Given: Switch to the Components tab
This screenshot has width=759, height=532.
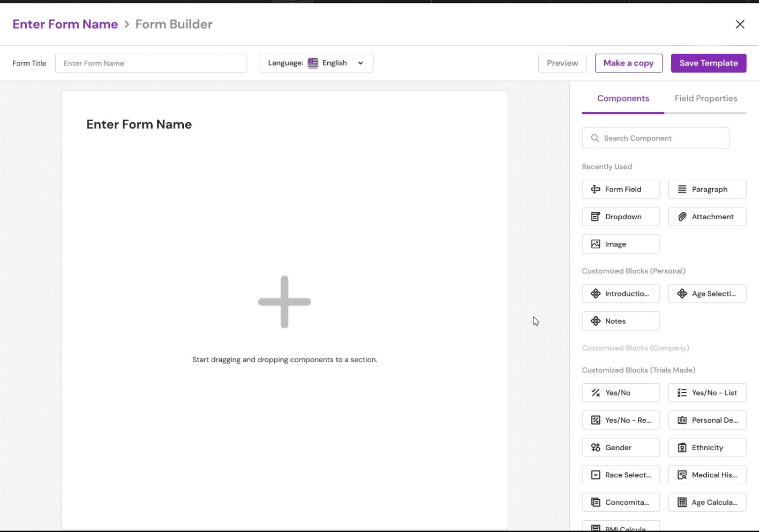Looking at the screenshot, I should pyautogui.click(x=623, y=99).
